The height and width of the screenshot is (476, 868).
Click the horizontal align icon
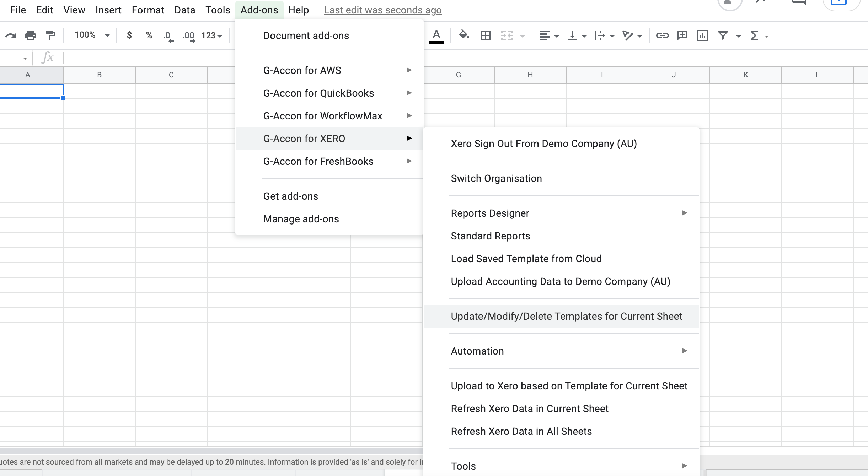click(545, 36)
